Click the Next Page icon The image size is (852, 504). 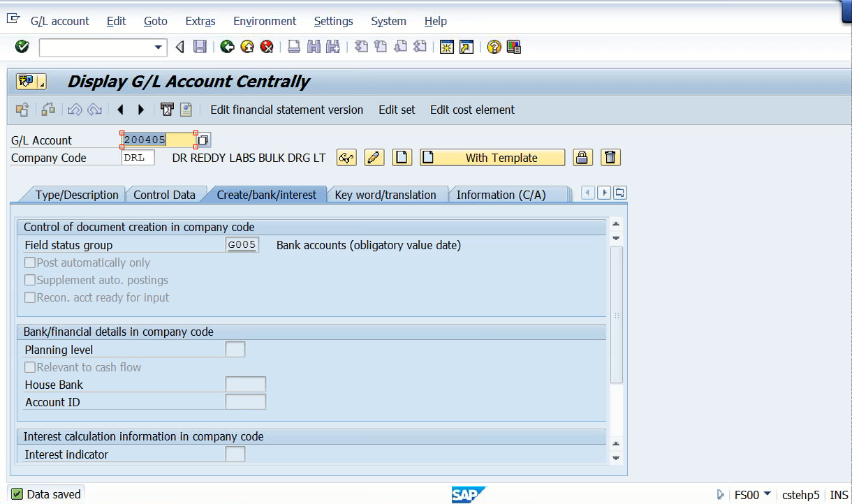pos(400,47)
